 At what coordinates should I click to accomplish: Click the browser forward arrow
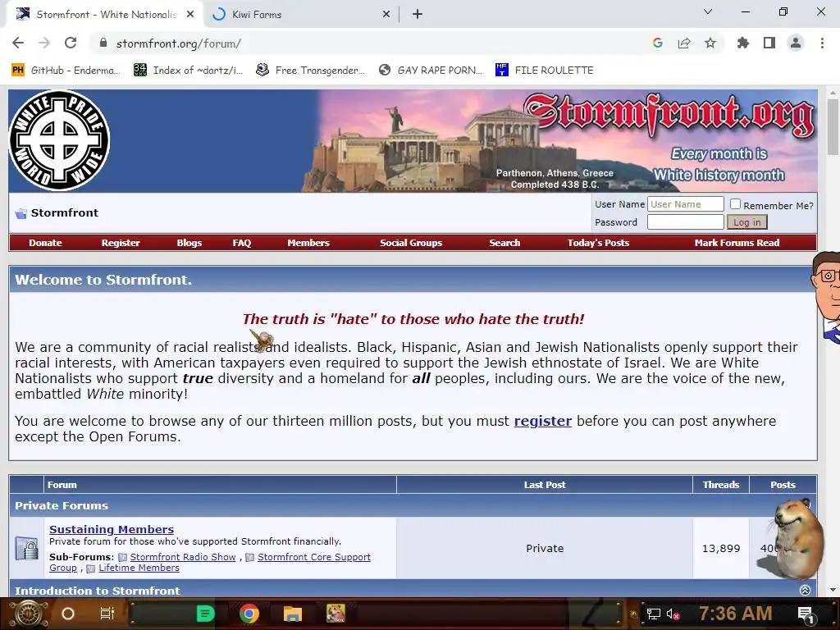(44, 43)
